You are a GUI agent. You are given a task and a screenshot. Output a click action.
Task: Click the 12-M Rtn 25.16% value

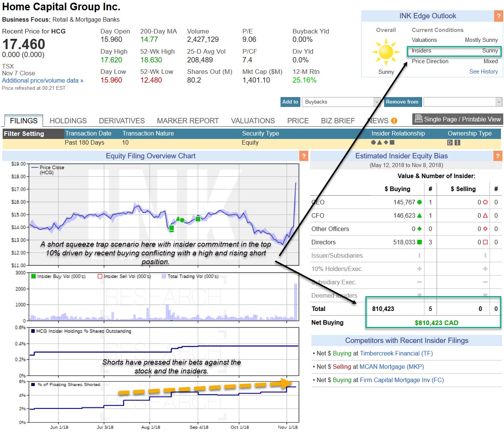click(x=304, y=80)
